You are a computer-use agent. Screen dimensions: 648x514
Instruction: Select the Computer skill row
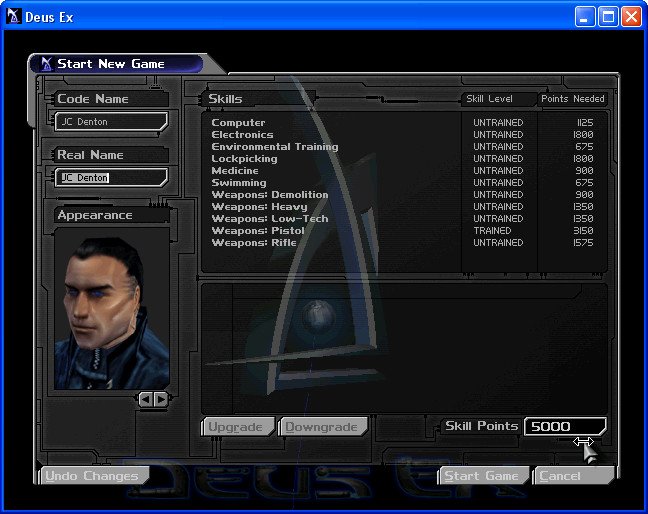tap(403, 123)
